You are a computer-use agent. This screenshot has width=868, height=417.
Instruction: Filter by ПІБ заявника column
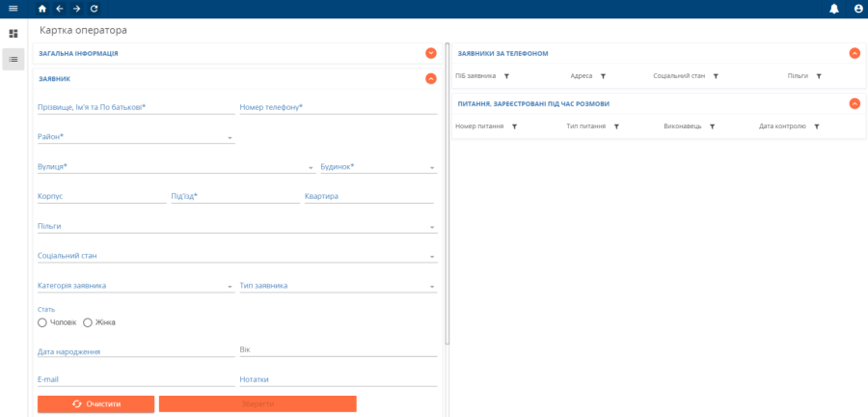click(506, 76)
